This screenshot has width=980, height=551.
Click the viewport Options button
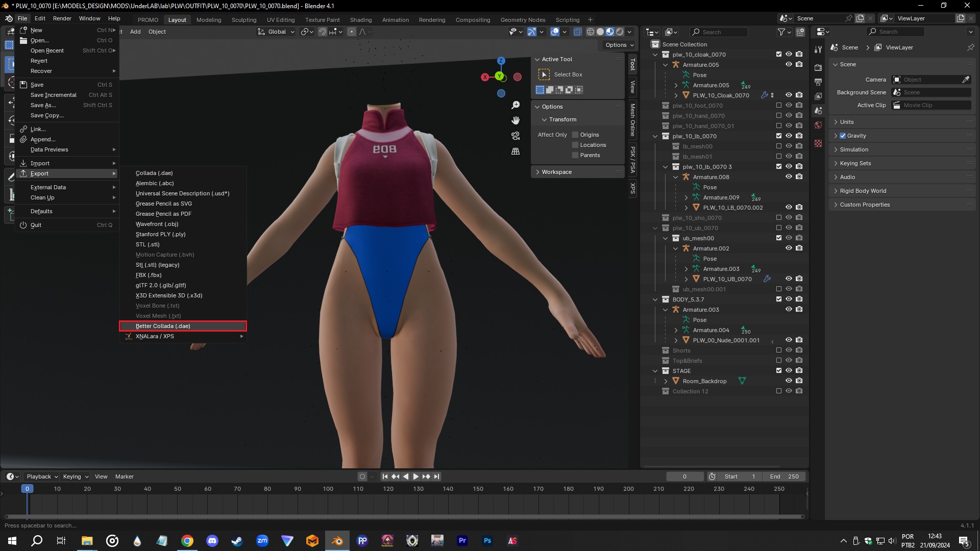click(x=619, y=45)
